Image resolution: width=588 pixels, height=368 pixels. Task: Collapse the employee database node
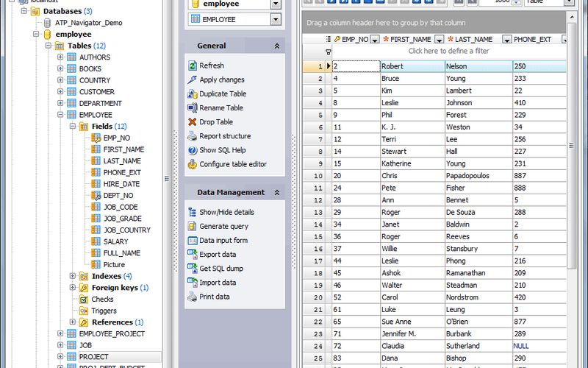36,34
